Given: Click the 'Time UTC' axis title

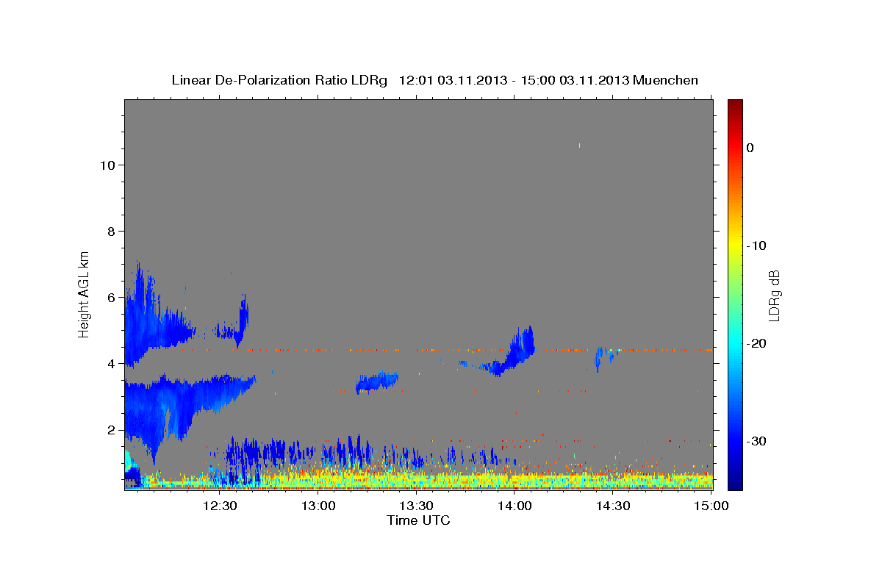Looking at the screenshot, I should 418,520.
